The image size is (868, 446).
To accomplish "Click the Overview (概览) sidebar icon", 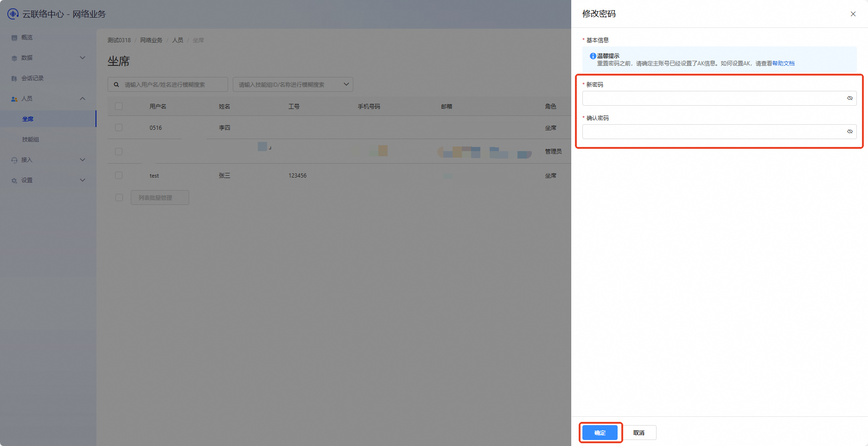I will [14, 38].
